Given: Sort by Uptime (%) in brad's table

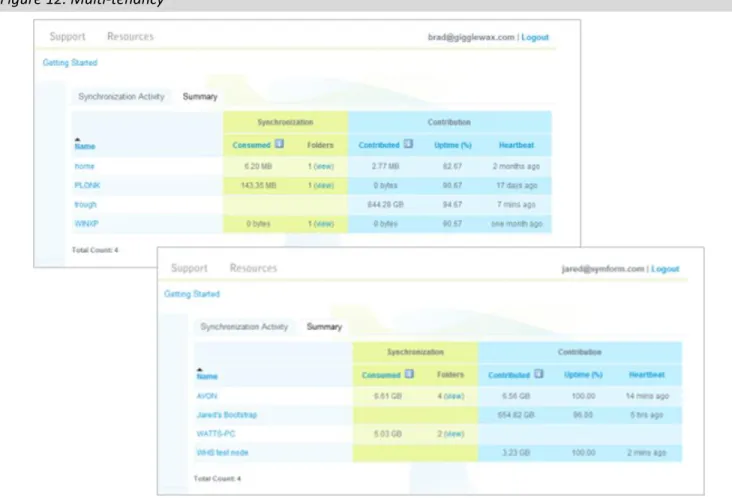Looking at the screenshot, I should (453, 145).
